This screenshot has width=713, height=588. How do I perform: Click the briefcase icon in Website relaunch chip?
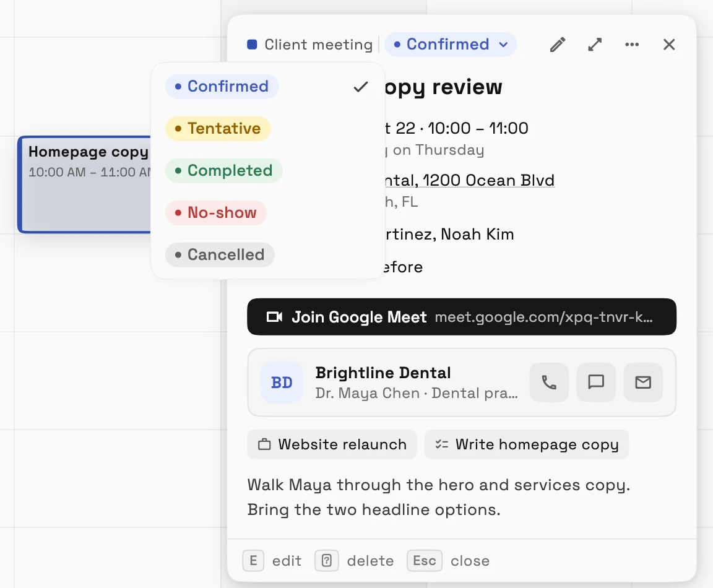[x=264, y=444]
